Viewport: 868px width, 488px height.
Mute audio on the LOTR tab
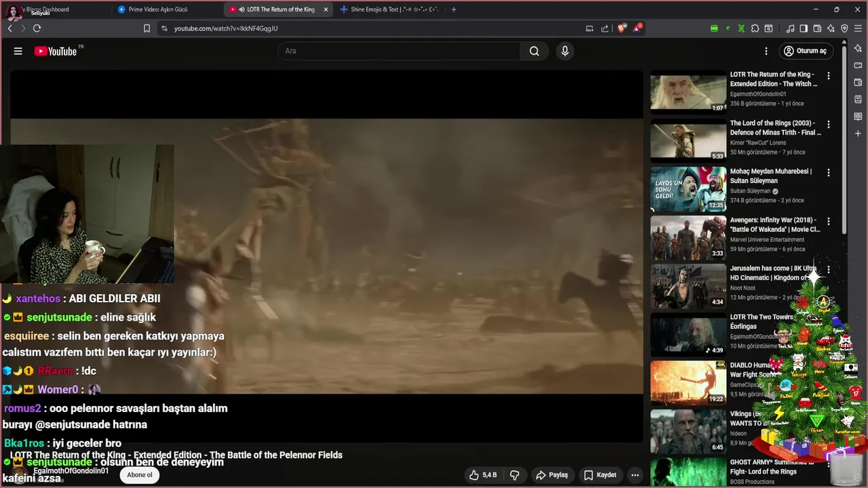[242, 9]
